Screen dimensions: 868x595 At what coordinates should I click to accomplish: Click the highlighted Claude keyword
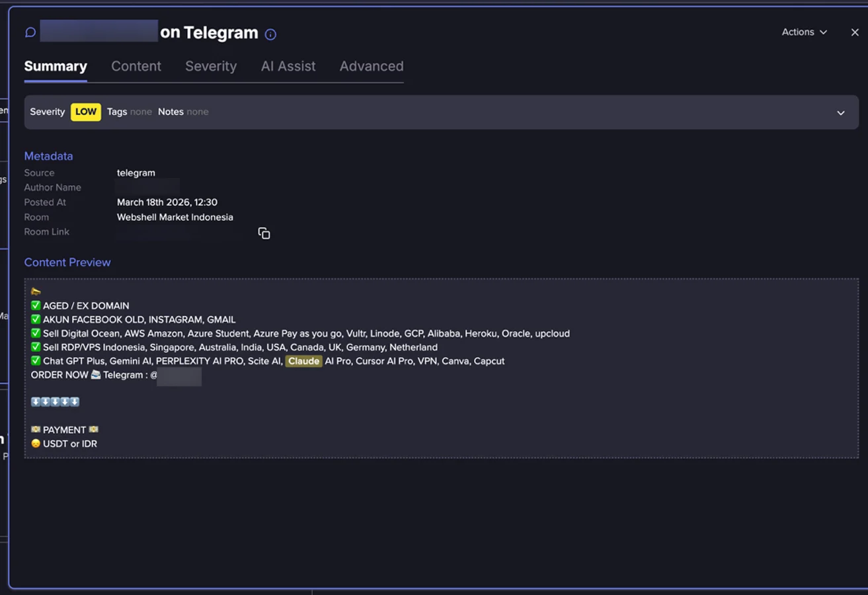(303, 361)
